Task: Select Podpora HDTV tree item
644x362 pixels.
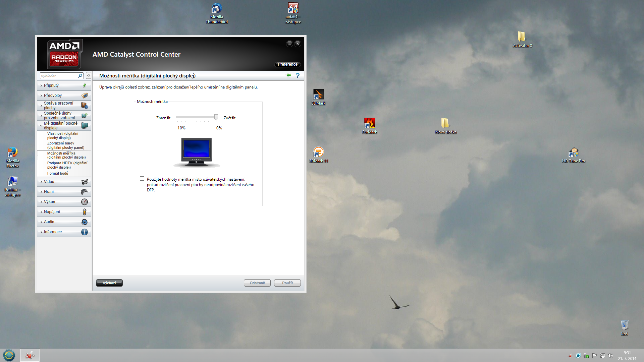Action: pyautogui.click(x=67, y=165)
